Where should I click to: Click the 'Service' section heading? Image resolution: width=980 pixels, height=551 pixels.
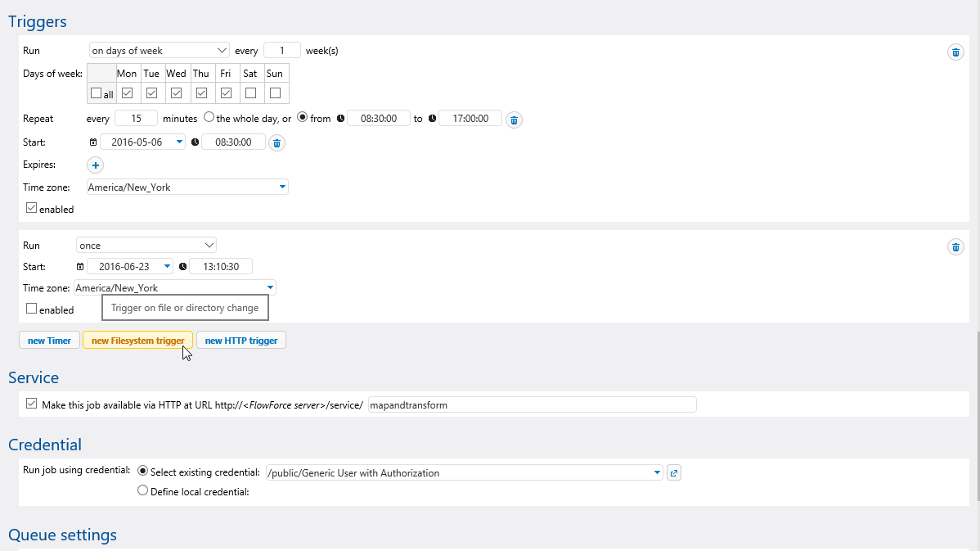point(34,377)
